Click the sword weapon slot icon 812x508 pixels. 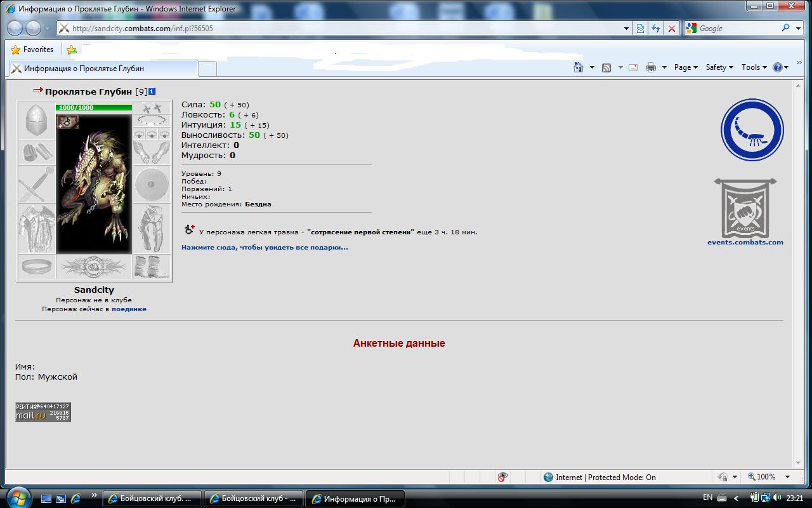(36, 184)
